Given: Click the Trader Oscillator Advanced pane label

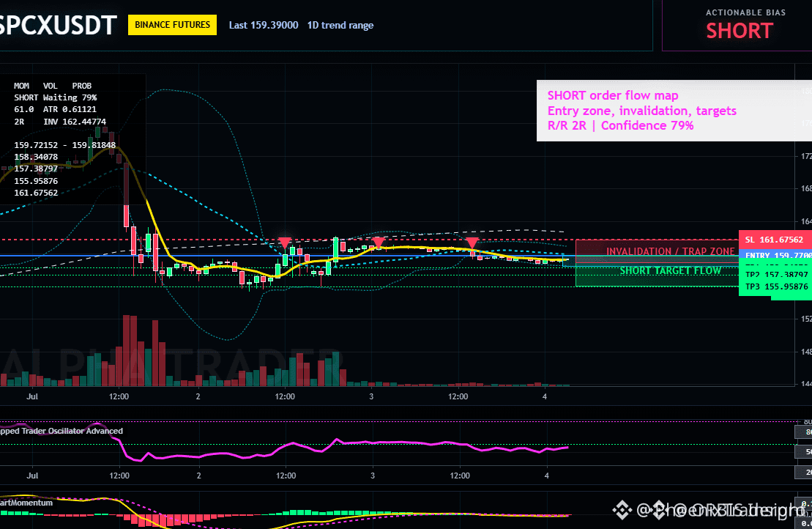Looking at the screenshot, I should pyautogui.click(x=61, y=431).
